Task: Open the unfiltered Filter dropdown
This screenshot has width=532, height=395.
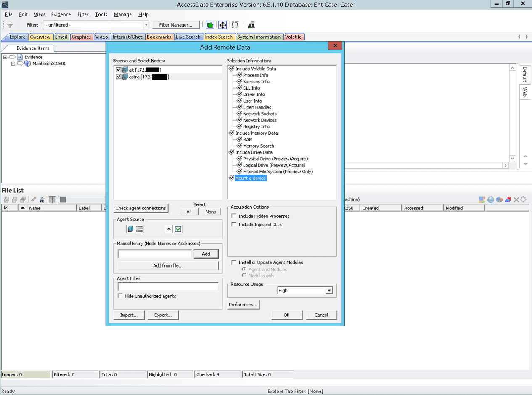Action: pyautogui.click(x=146, y=25)
